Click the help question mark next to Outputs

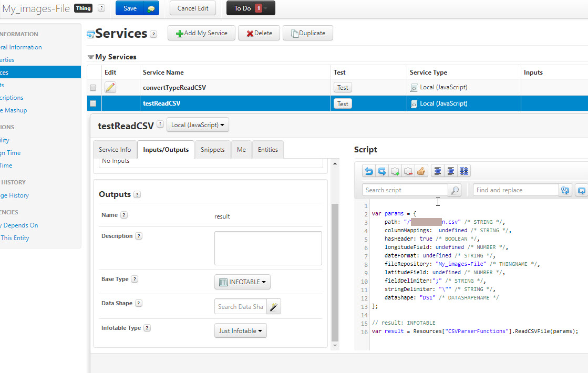pyautogui.click(x=137, y=194)
